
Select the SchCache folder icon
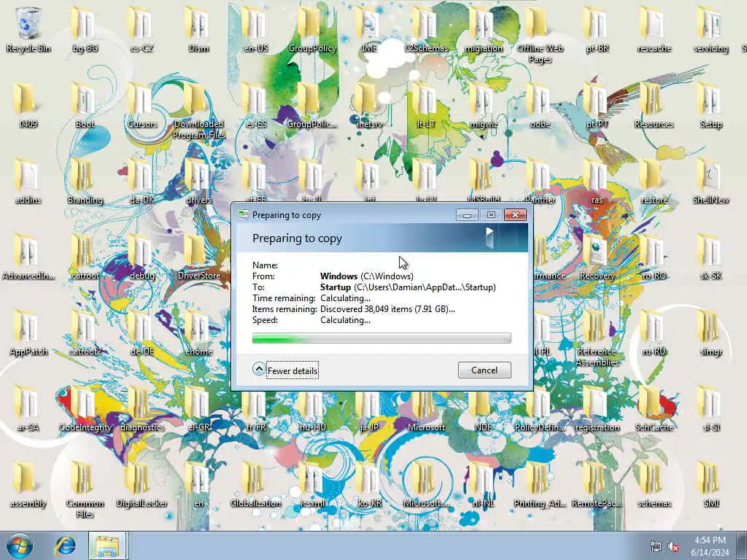(x=654, y=408)
